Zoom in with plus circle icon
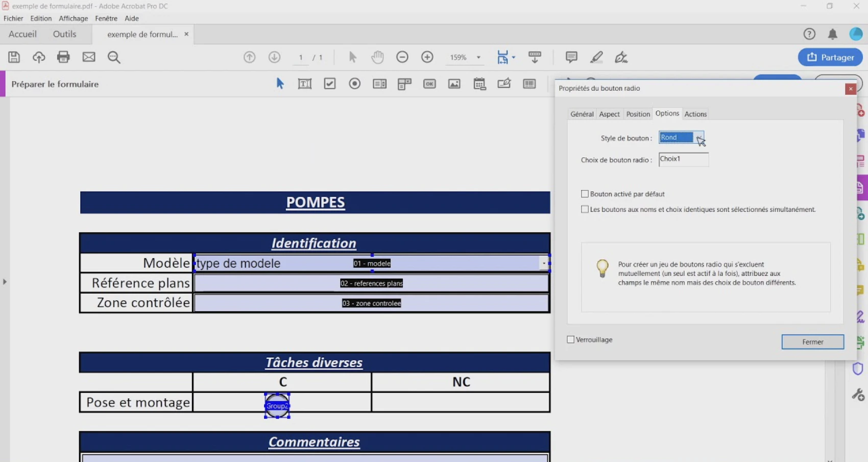 point(427,57)
